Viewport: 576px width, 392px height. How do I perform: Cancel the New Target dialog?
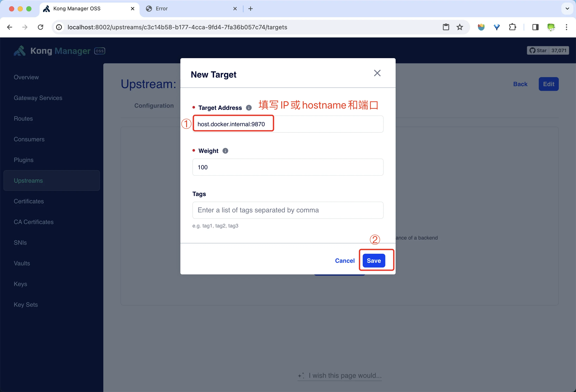click(345, 261)
